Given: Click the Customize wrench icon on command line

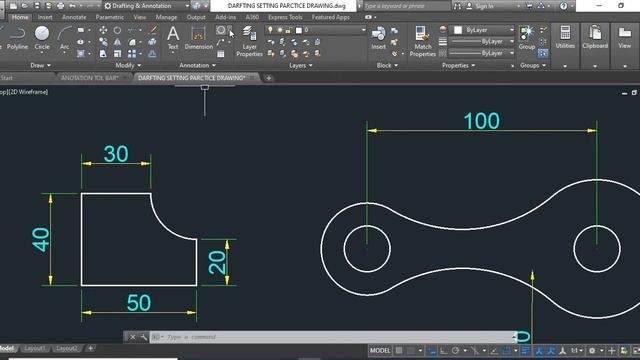Looking at the screenshot, I should pos(143,337).
